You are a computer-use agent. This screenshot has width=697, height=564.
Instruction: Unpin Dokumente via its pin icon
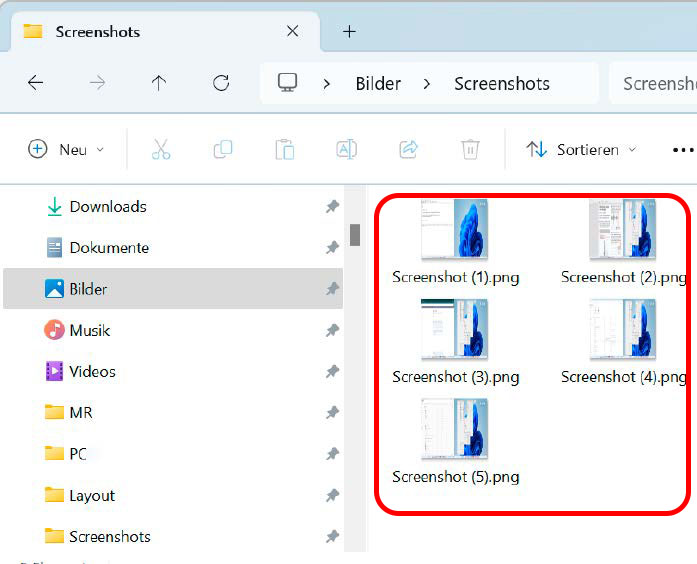click(332, 248)
